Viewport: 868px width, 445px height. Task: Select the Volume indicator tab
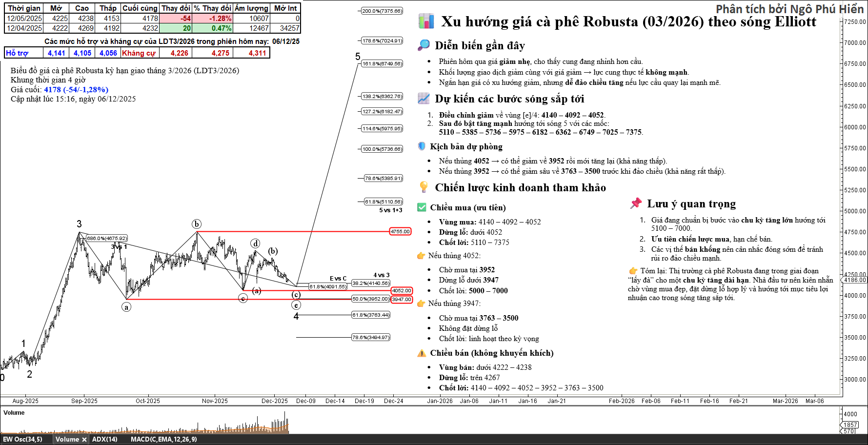click(67, 439)
